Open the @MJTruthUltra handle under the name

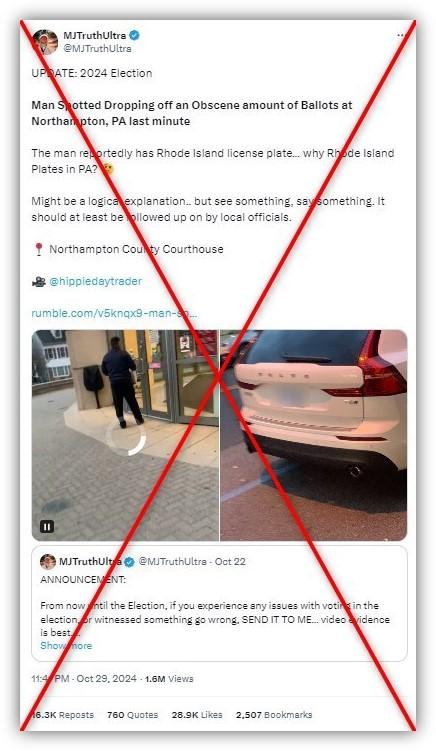(x=97, y=48)
